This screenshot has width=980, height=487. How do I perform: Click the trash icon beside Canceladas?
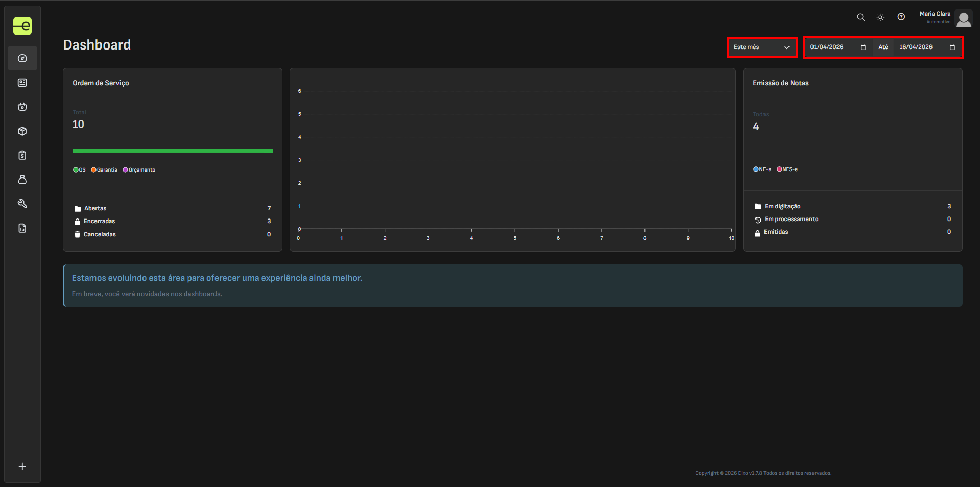click(x=77, y=234)
